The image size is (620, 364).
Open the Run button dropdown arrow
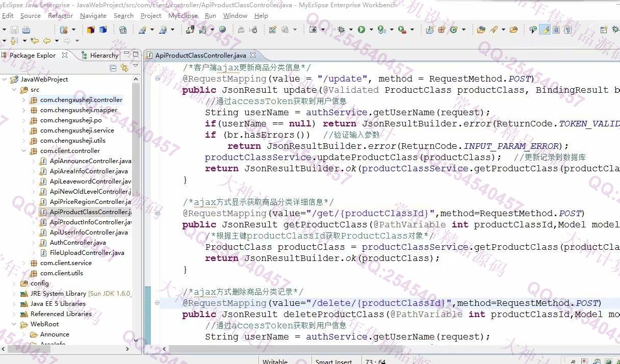coord(371,30)
